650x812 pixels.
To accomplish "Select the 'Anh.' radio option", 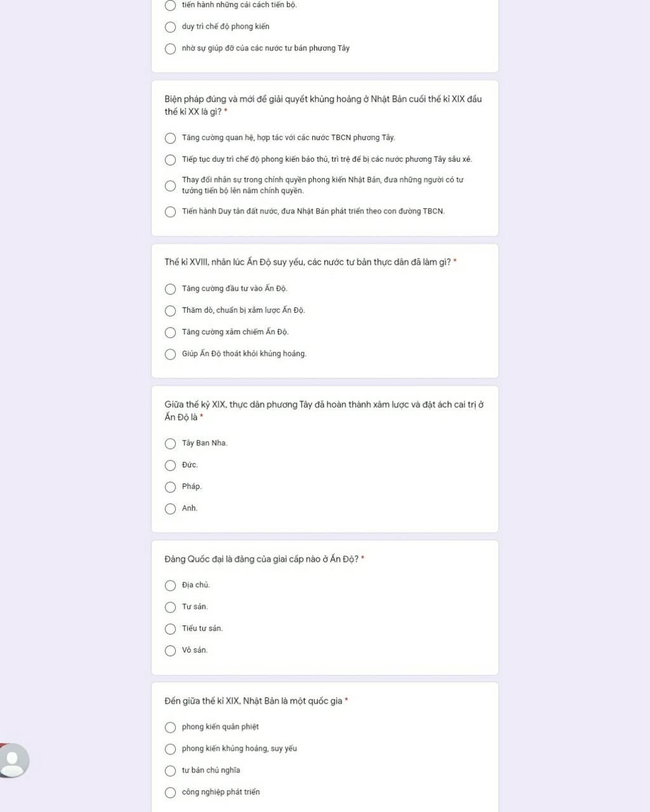I will coord(170,509).
